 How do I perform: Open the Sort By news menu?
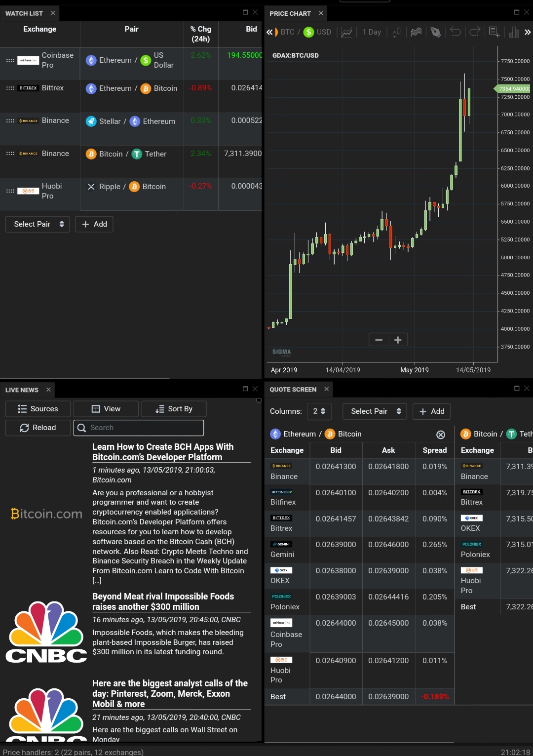pos(174,409)
